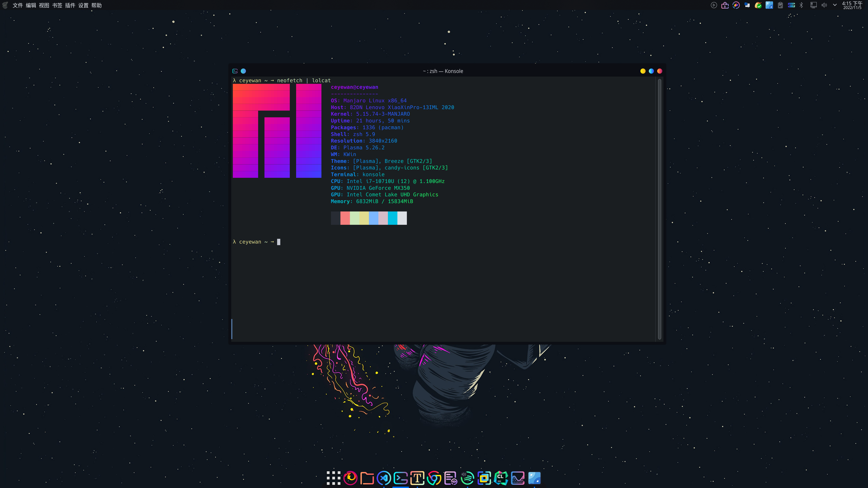Click the red close dot on Konsole
The height and width of the screenshot is (488, 868).
tap(660, 71)
